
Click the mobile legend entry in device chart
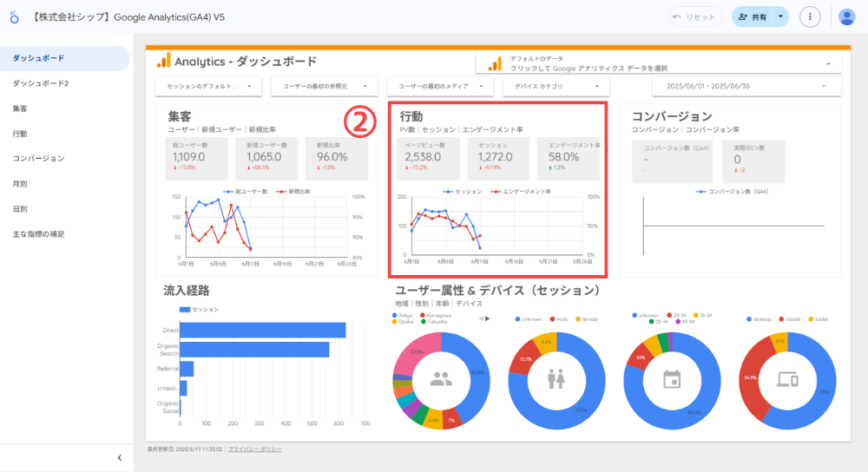[x=790, y=319]
